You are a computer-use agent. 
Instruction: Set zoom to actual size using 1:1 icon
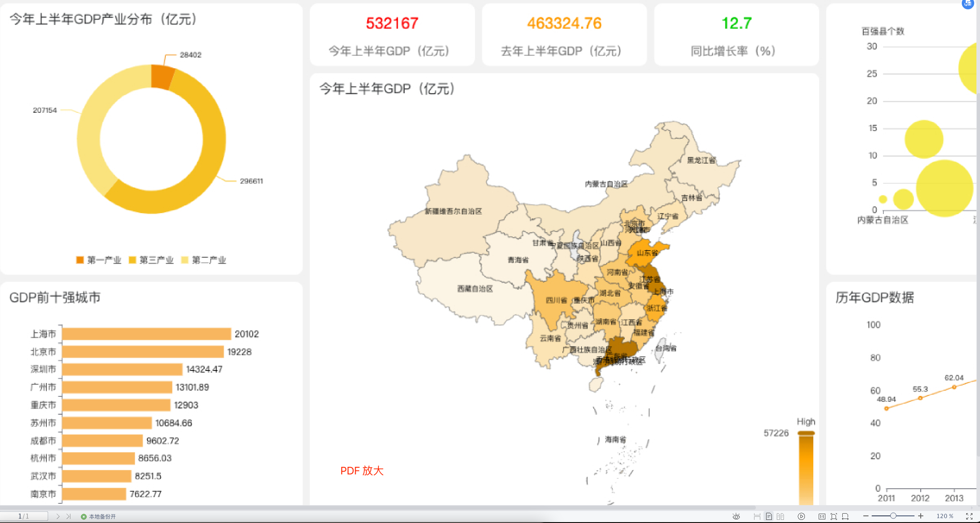pos(822,516)
